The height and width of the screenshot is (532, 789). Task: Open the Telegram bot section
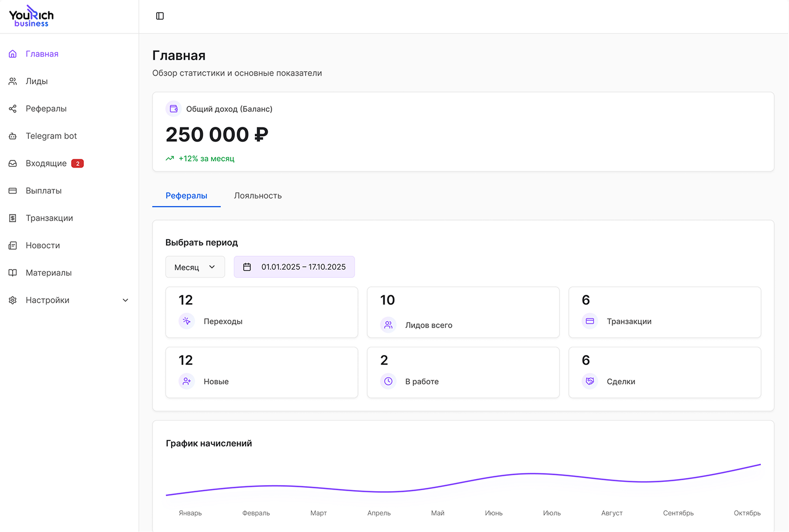(51, 136)
